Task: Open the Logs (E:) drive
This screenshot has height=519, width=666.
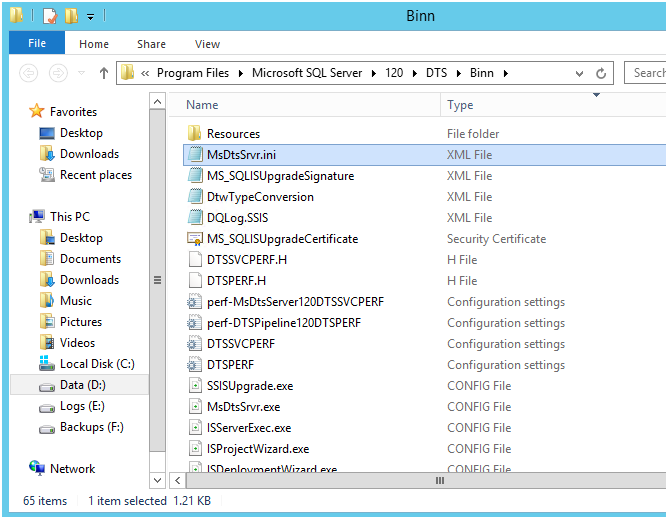Action: [x=82, y=406]
